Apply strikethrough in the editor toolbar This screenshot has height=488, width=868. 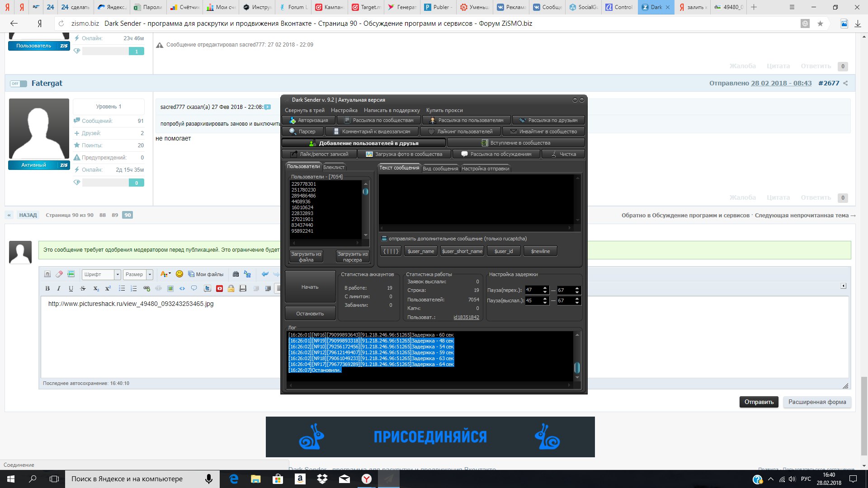point(83,288)
